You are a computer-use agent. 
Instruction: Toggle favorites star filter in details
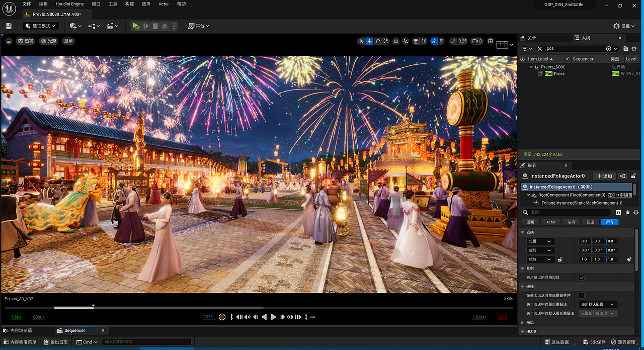(627, 213)
